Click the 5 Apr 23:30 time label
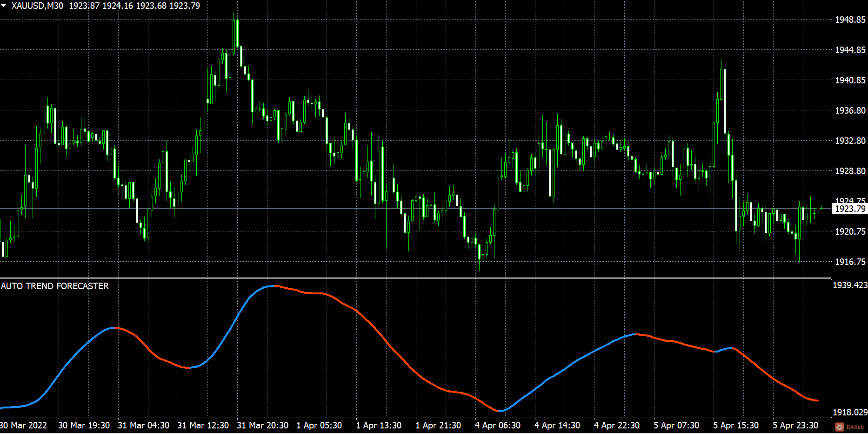The height and width of the screenshot is (434, 868). point(795,425)
